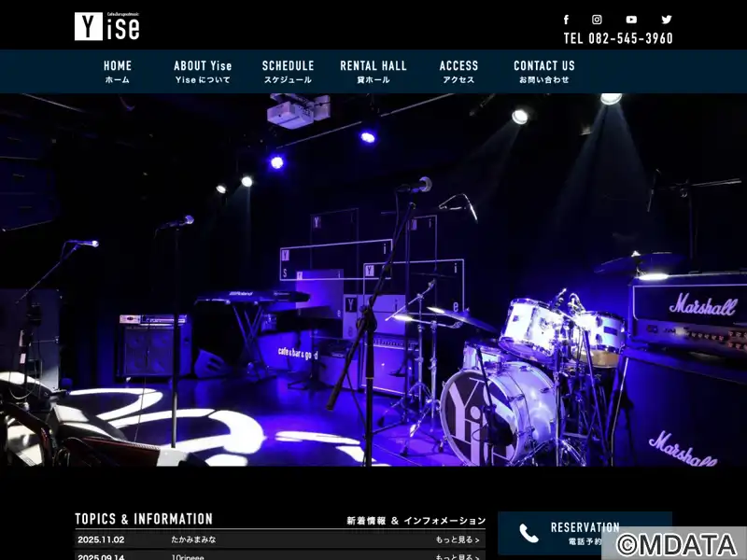Open the たかみまみな news topic
747x560 pixels.
coord(193,539)
